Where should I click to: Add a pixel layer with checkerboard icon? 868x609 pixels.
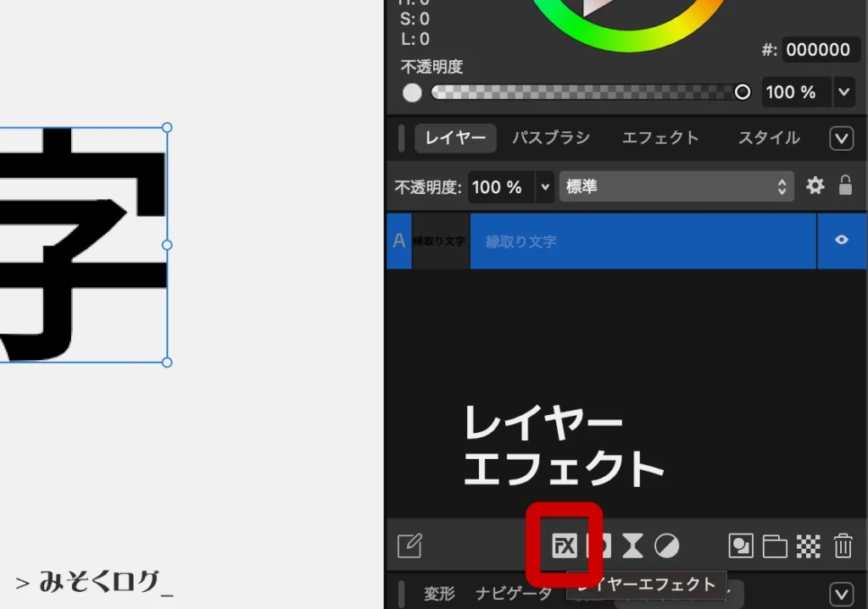[809, 546]
